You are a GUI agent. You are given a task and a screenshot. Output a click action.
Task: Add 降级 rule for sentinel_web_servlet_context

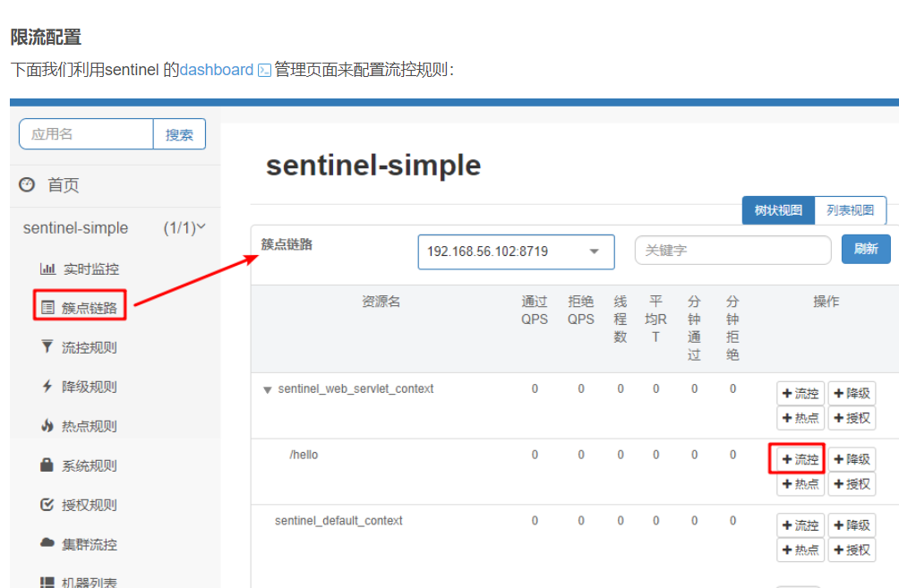click(852, 393)
